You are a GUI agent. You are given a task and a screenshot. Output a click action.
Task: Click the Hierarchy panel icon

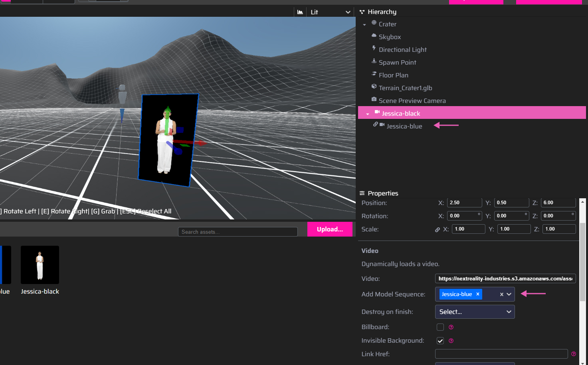[362, 12]
